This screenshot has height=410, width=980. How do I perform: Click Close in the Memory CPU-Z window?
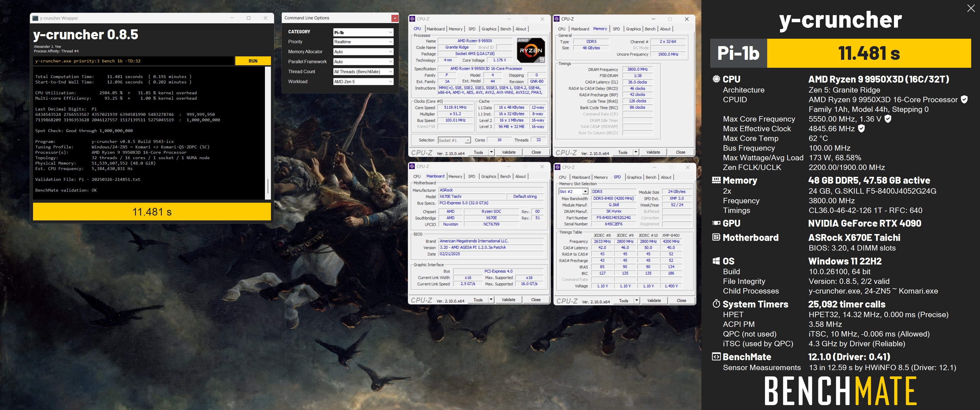pos(681,152)
